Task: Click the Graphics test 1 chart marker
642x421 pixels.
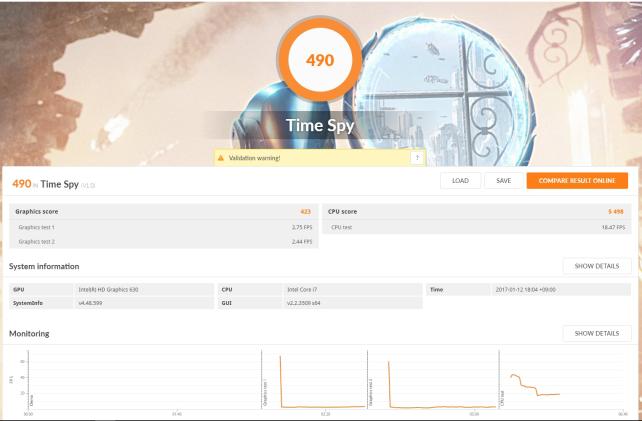Action: click(x=265, y=392)
